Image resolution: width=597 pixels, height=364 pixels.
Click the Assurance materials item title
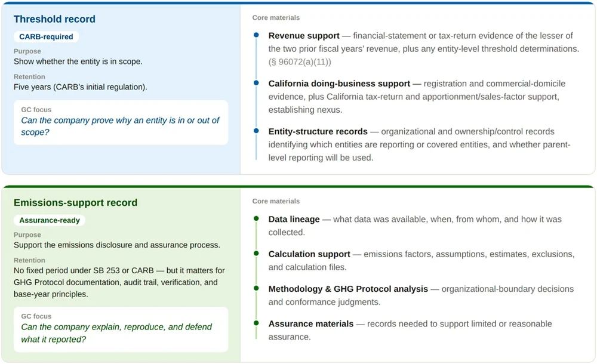[x=311, y=323]
